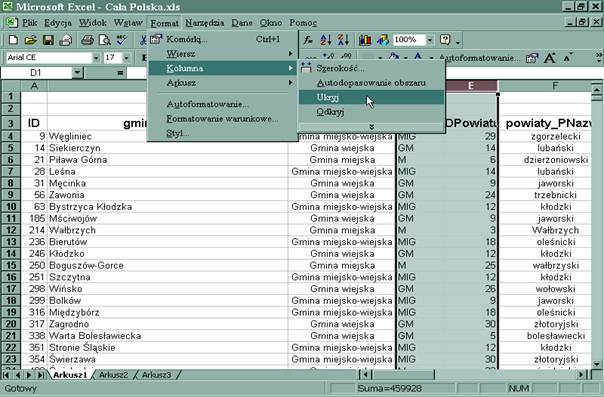Open the Font Color dropdown arrow
The image size is (604, 397).
[431, 58]
